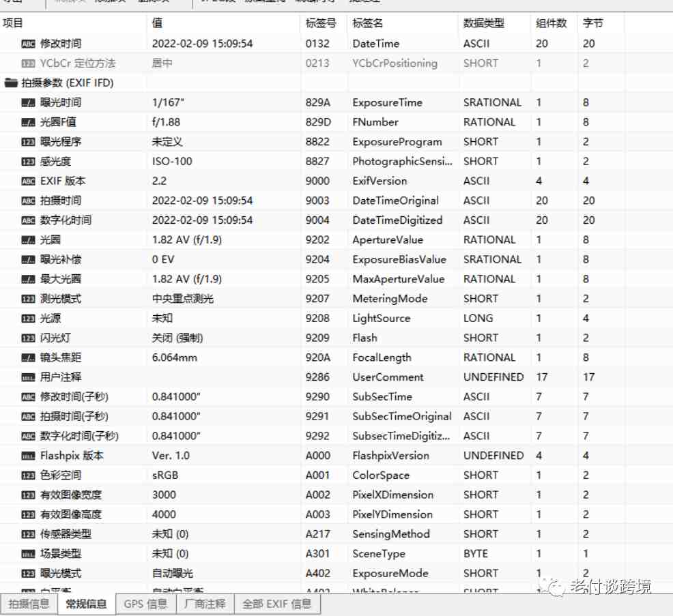
Task: Click the 组件数 column header
Action: (x=554, y=23)
